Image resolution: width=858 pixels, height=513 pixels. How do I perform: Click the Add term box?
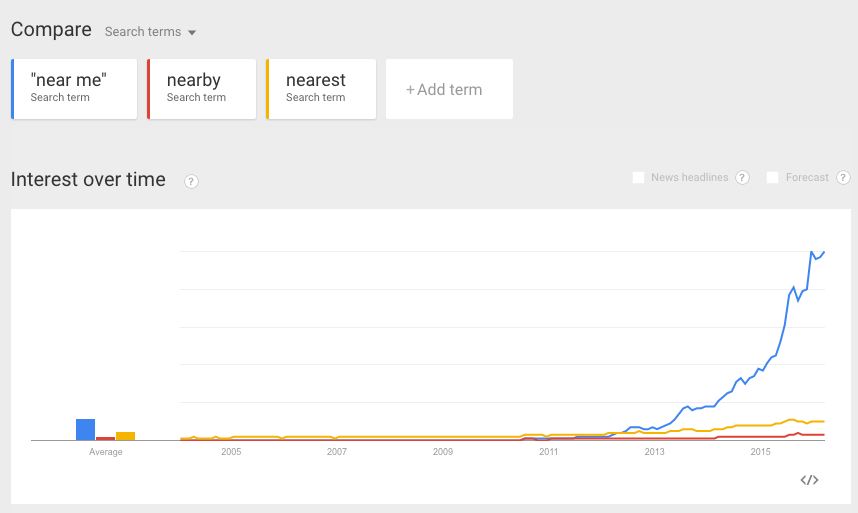tap(449, 89)
